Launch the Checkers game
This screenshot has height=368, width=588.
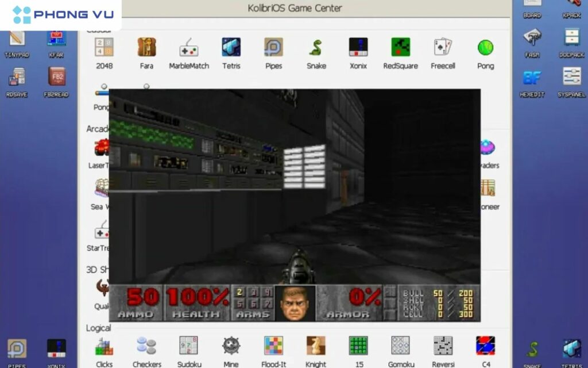tap(146, 346)
